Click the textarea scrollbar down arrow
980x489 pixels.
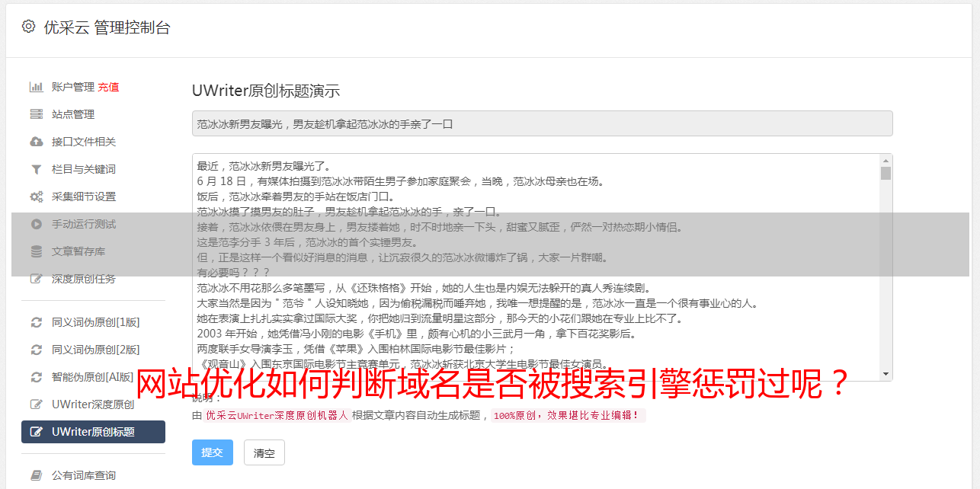[x=886, y=374]
